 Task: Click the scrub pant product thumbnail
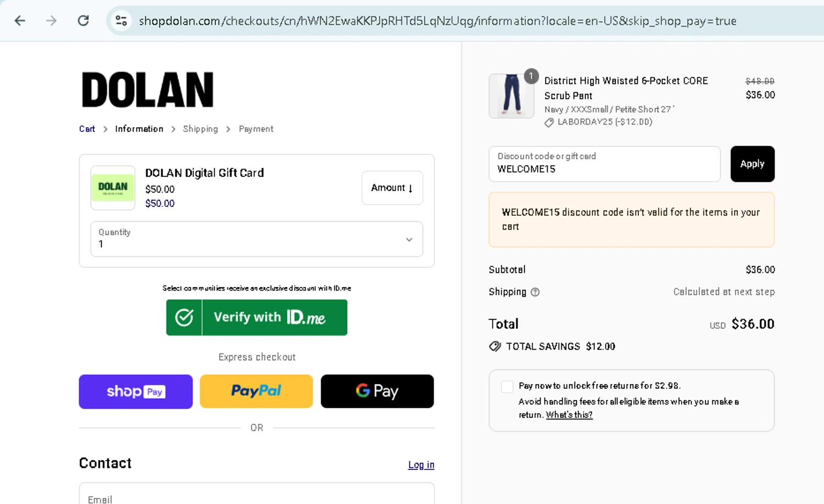point(511,96)
